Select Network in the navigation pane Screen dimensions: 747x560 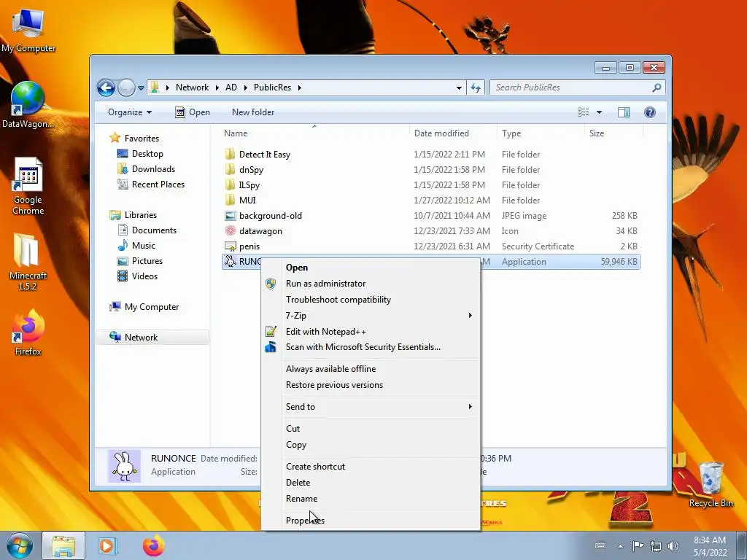point(141,338)
